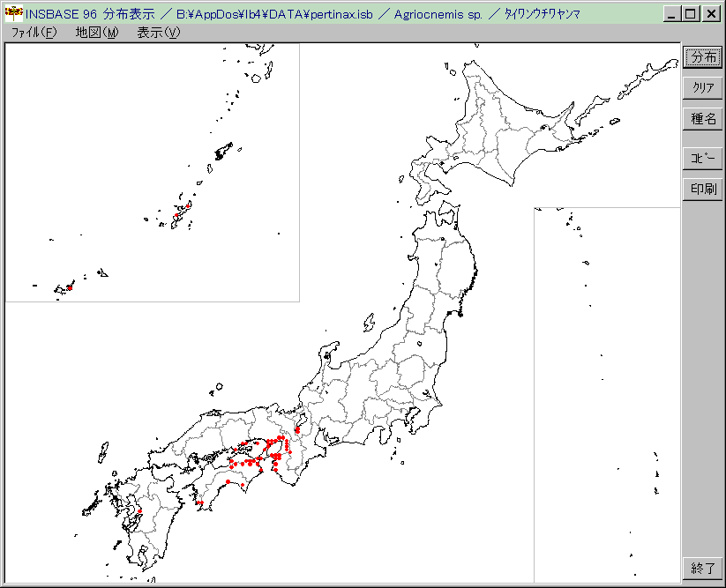Click the 終了 exit button
This screenshot has height=588, width=726.
point(703,568)
